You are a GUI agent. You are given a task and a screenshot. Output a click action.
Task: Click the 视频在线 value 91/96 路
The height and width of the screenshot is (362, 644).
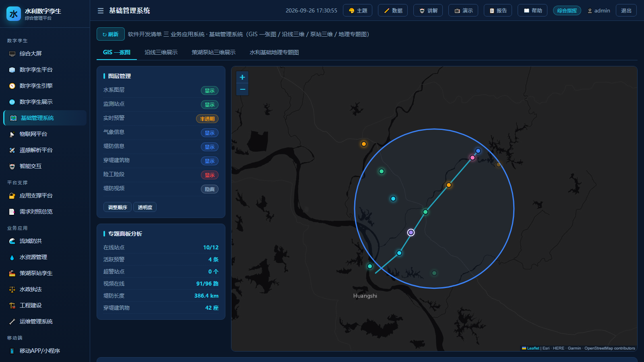point(207,284)
